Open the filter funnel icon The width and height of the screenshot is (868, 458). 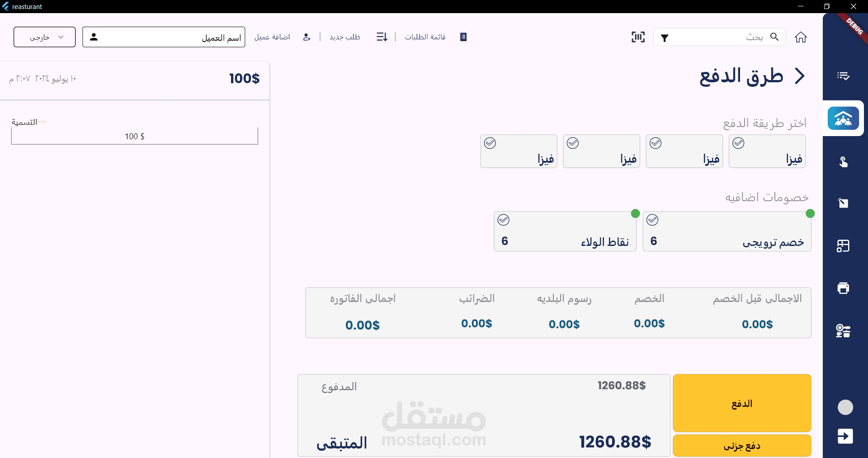pyautogui.click(x=665, y=38)
